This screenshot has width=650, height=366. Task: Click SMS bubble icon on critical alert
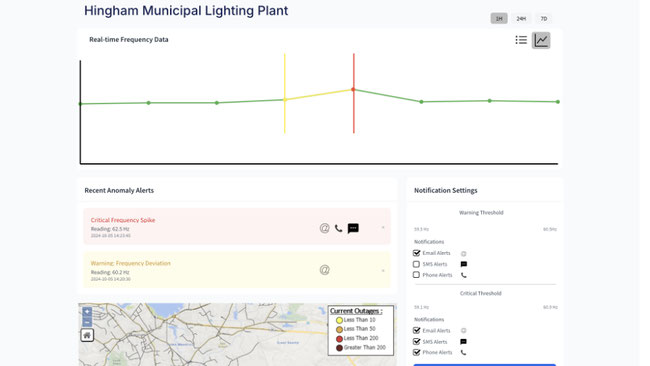click(353, 228)
